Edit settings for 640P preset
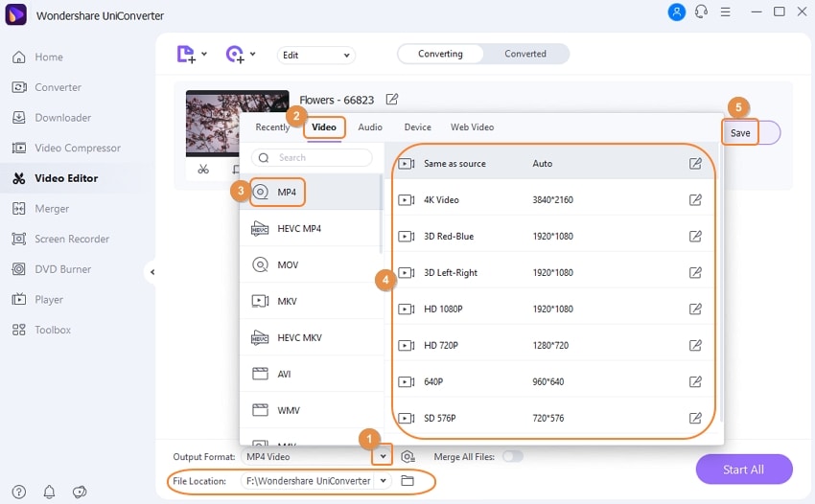815x504 pixels. point(695,382)
